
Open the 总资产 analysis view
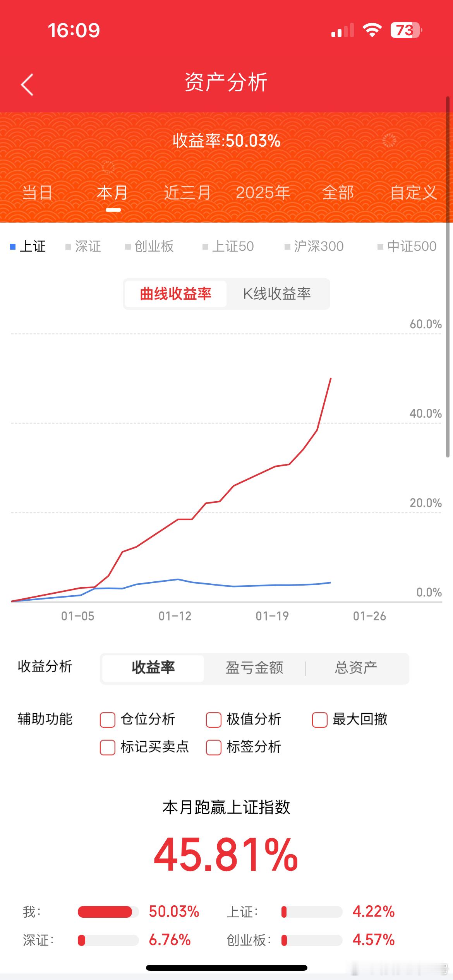[355, 668]
